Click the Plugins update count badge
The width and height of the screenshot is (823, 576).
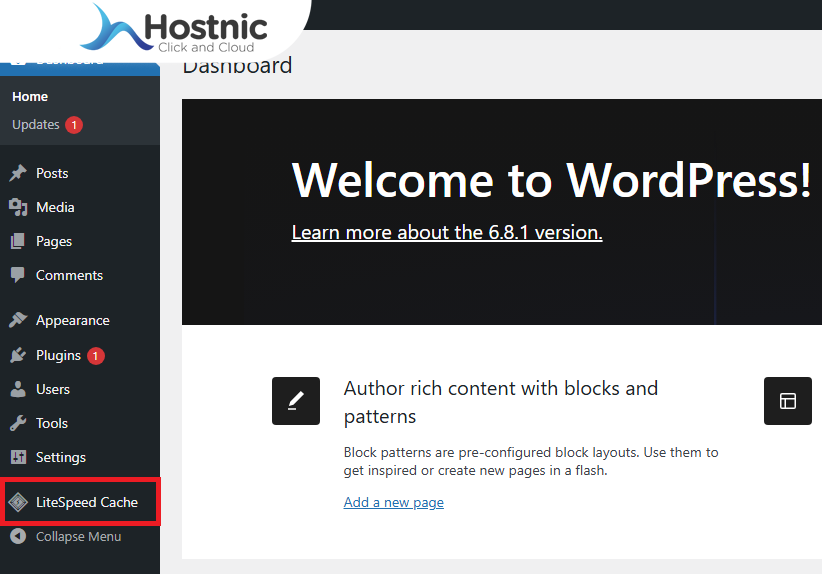click(x=96, y=356)
